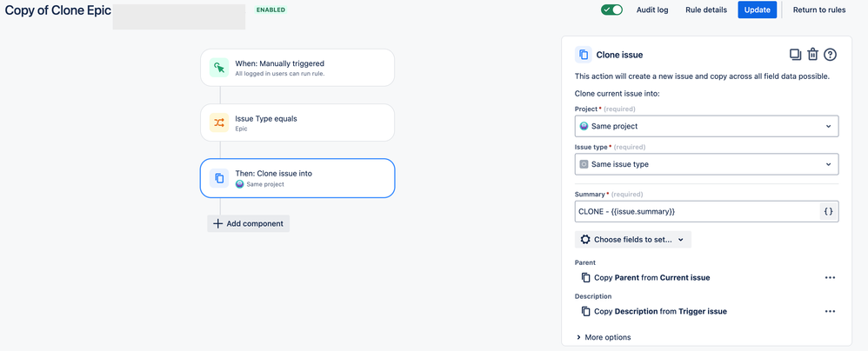The image size is (868, 351).
Task: Click the clone action icon in rule flow
Action: click(219, 178)
